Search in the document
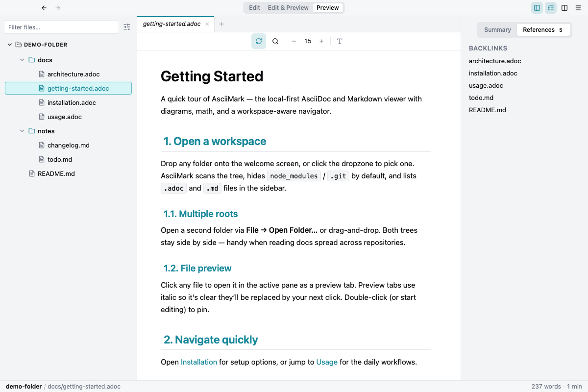 click(x=275, y=41)
